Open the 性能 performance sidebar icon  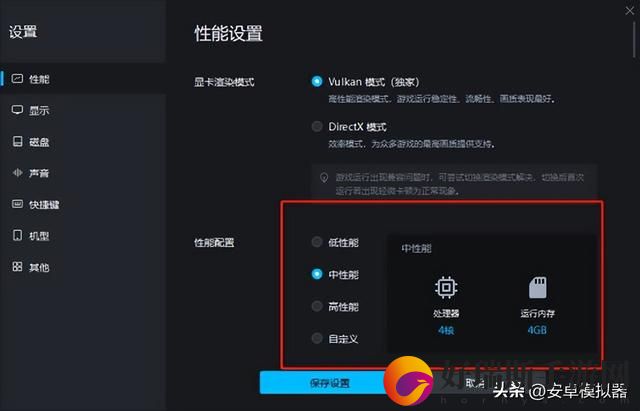(17, 78)
